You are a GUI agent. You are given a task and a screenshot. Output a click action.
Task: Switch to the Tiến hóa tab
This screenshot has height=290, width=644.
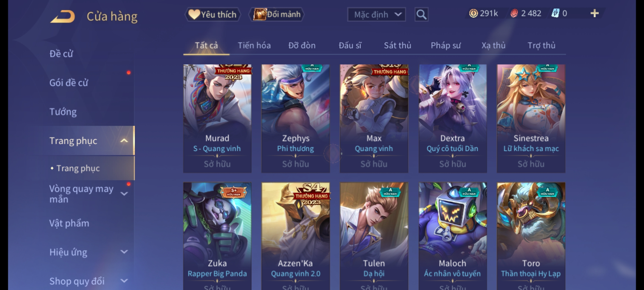click(254, 45)
